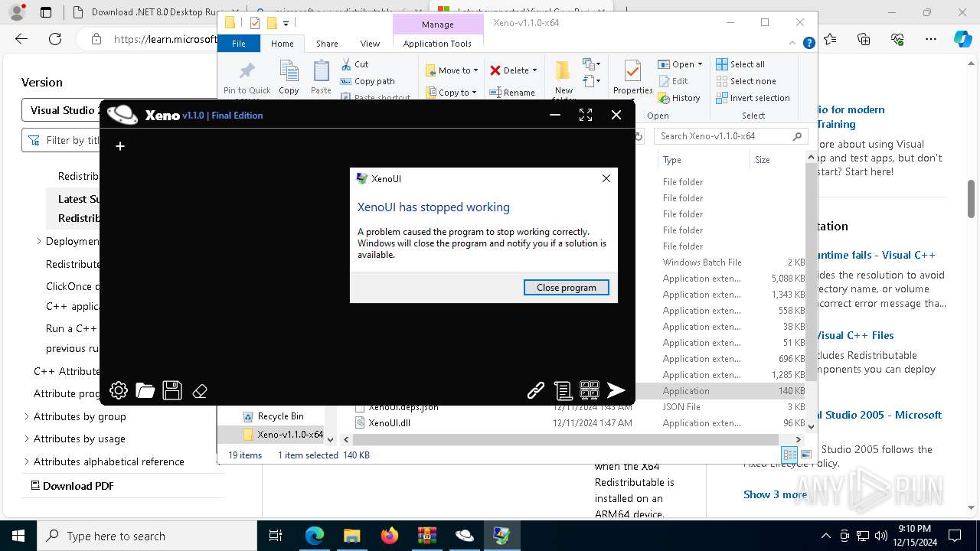
Task: Select Recycle Bin in navigation pane
Action: coord(280,416)
